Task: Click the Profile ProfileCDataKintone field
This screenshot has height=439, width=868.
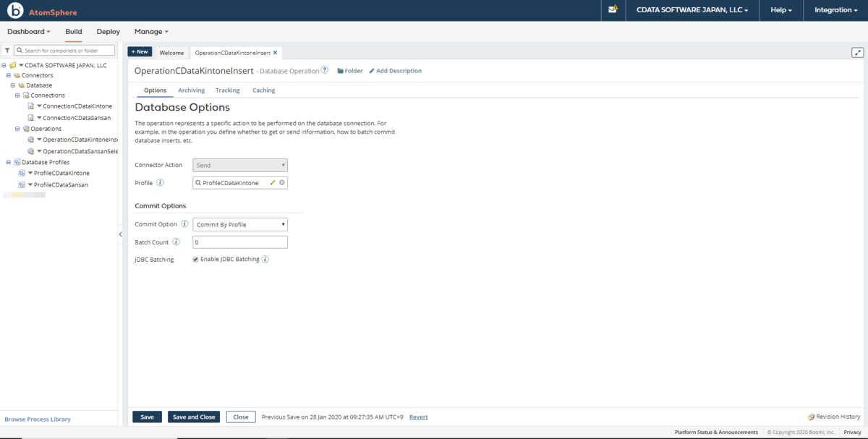Action: coord(240,183)
